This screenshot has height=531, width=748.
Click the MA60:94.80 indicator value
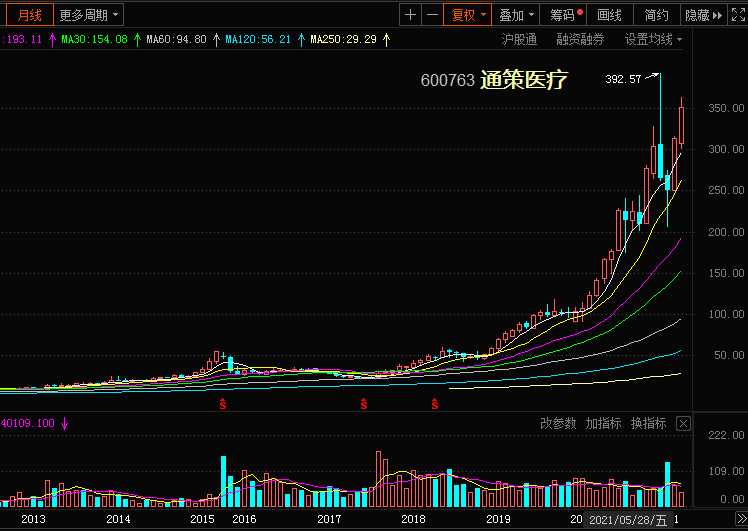click(177, 39)
